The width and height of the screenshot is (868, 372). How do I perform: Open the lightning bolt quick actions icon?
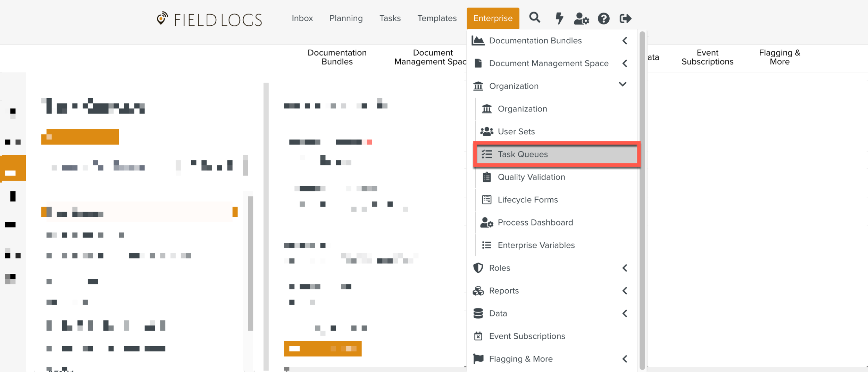tap(559, 18)
